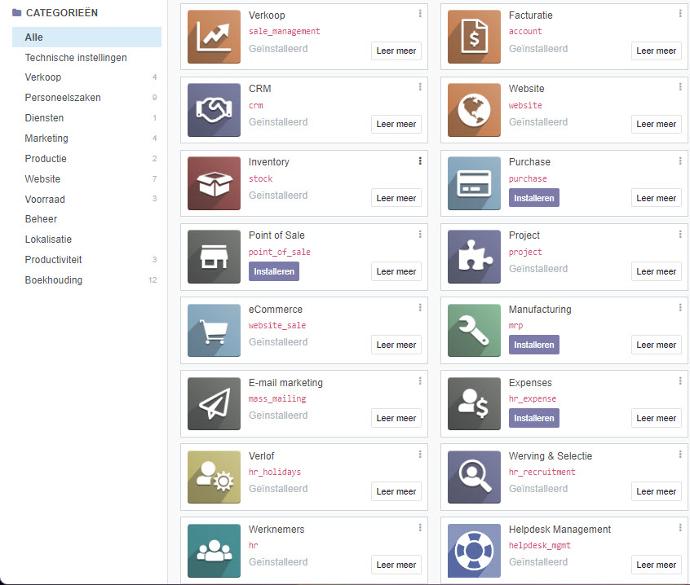
Task: Click Leer meer on the Facturatie card
Action: [656, 51]
